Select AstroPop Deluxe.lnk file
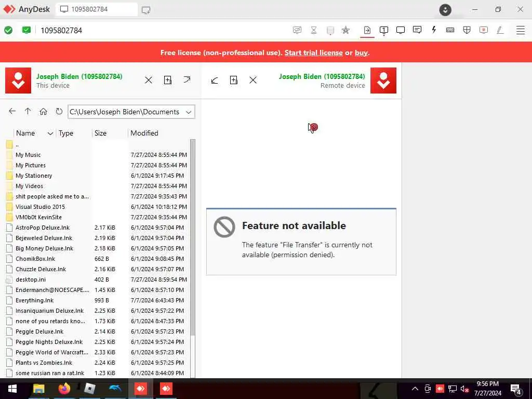Image resolution: width=532 pixels, height=399 pixels. click(x=97, y=228)
